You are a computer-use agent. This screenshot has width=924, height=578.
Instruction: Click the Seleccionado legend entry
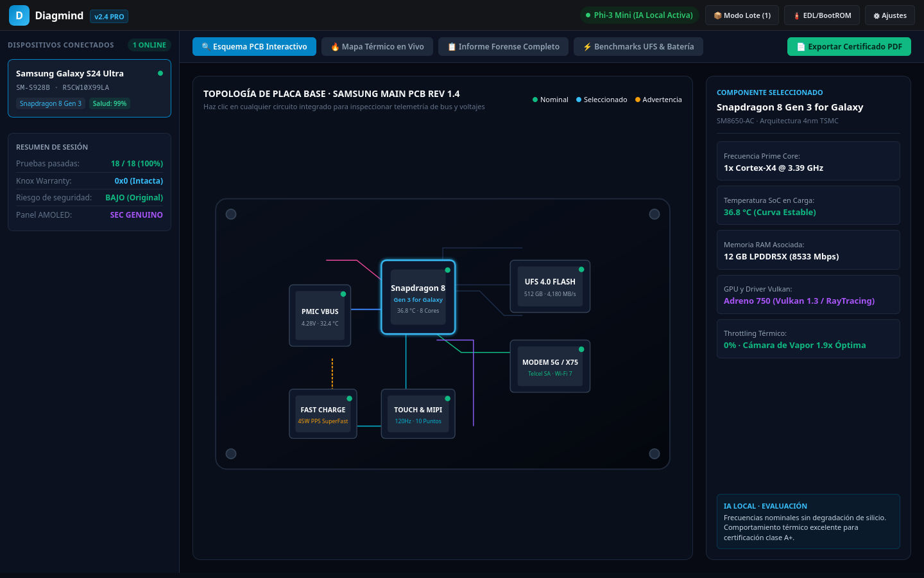tap(602, 100)
